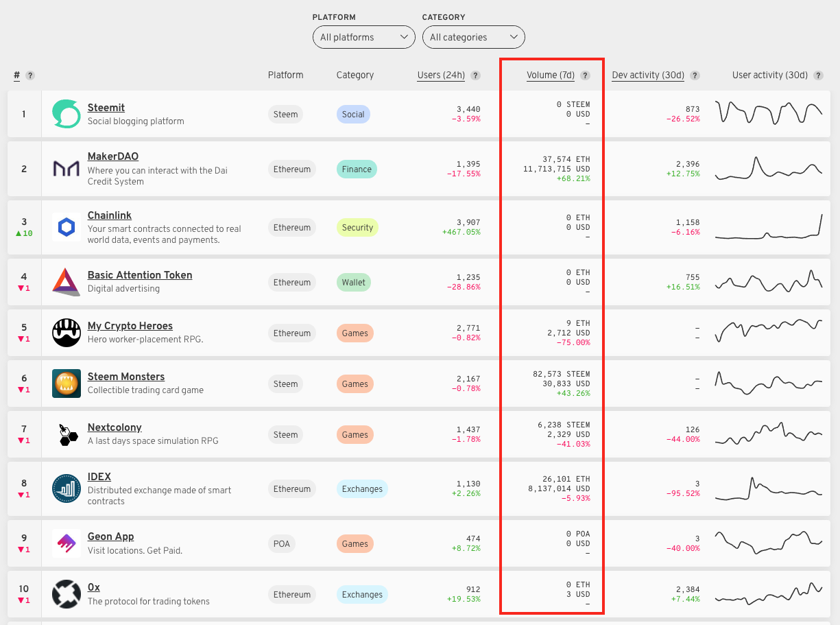This screenshot has height=625, width=840.
Task: Select Chainlink rank change indicator 10
Action: [24, 233]
